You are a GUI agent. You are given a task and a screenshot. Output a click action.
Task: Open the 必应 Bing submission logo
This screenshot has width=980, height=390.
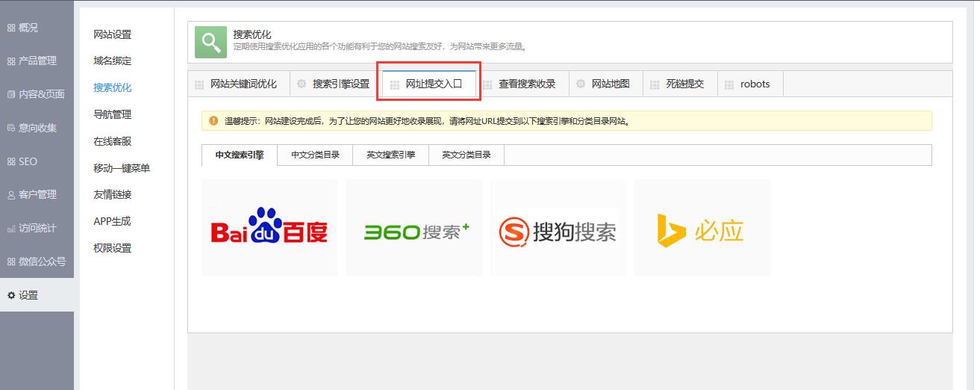click(x=702, y=228)
